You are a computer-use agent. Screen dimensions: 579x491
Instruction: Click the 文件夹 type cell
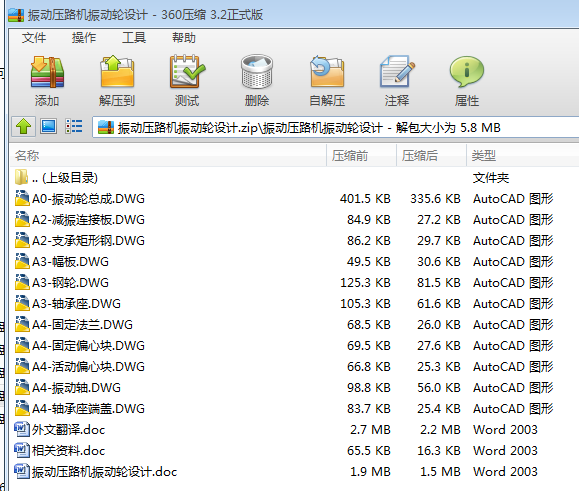point(491,178)
